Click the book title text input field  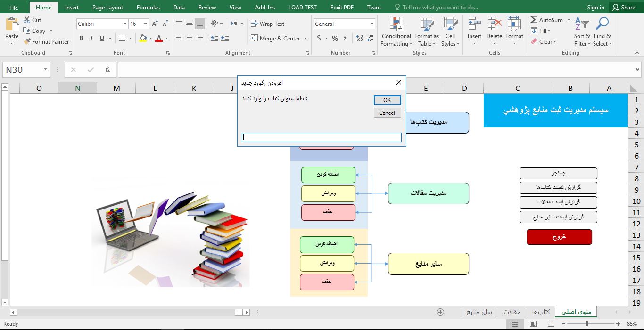point(322,137)
